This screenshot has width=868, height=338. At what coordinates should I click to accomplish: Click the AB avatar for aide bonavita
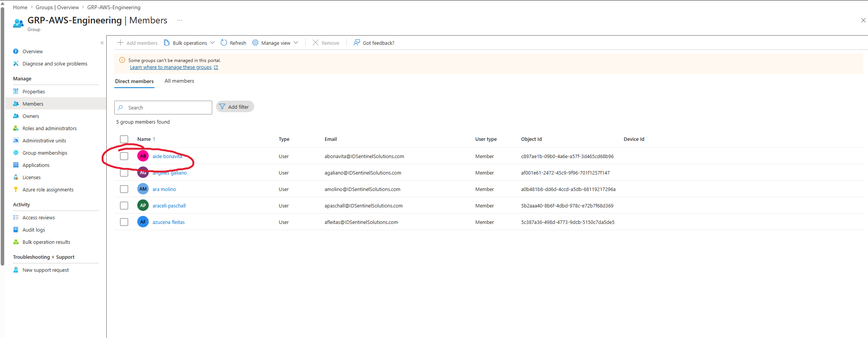click(x=143, y=156)
